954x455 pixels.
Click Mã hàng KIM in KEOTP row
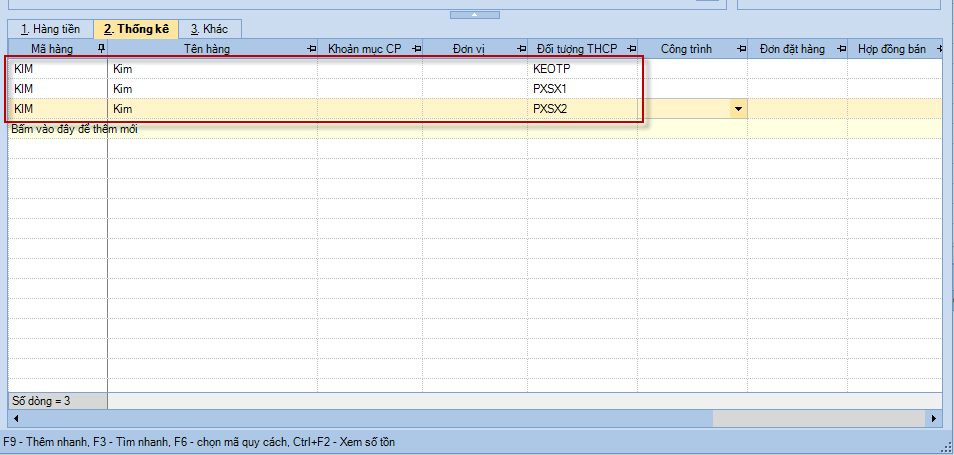tap(58, 69)
